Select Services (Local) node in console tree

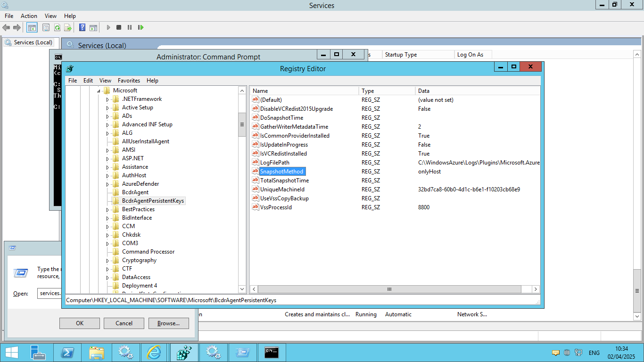click(33, 42)
